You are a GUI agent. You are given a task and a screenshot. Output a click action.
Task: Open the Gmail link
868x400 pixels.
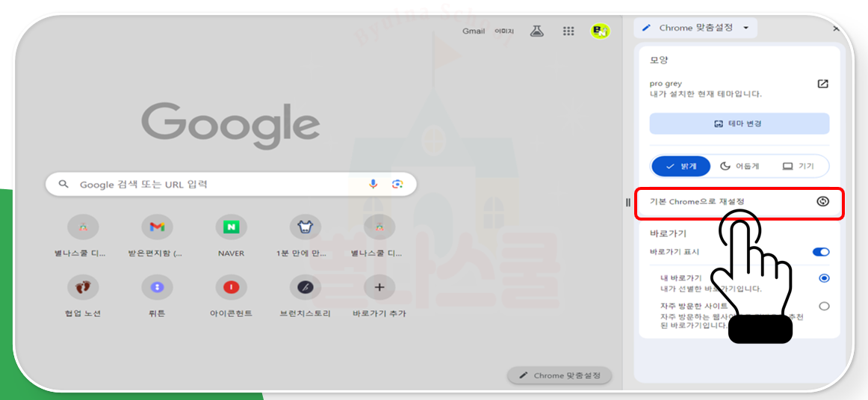pos(474,31)
